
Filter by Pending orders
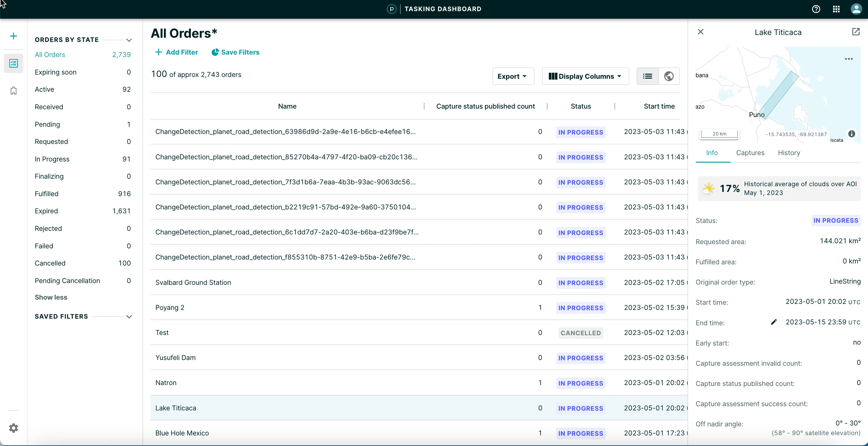pyautogui.click(x=83, y=124)
